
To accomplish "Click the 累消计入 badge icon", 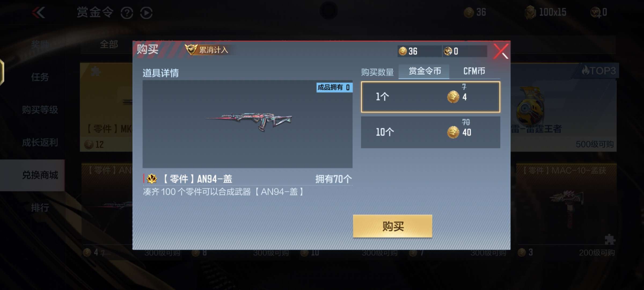I will [207, 50].
